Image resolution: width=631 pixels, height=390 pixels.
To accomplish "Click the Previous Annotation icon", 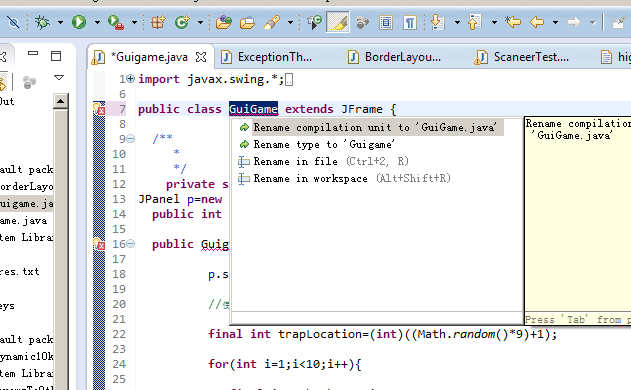I will (474, 22).
